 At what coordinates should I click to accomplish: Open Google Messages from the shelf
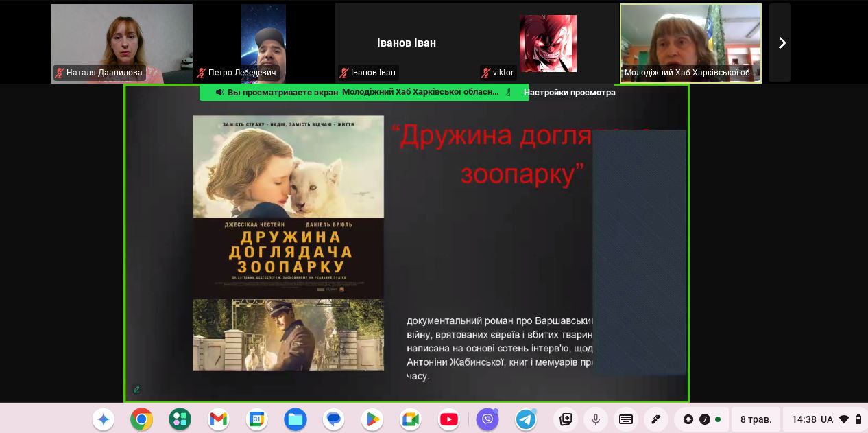pos(334,419)
